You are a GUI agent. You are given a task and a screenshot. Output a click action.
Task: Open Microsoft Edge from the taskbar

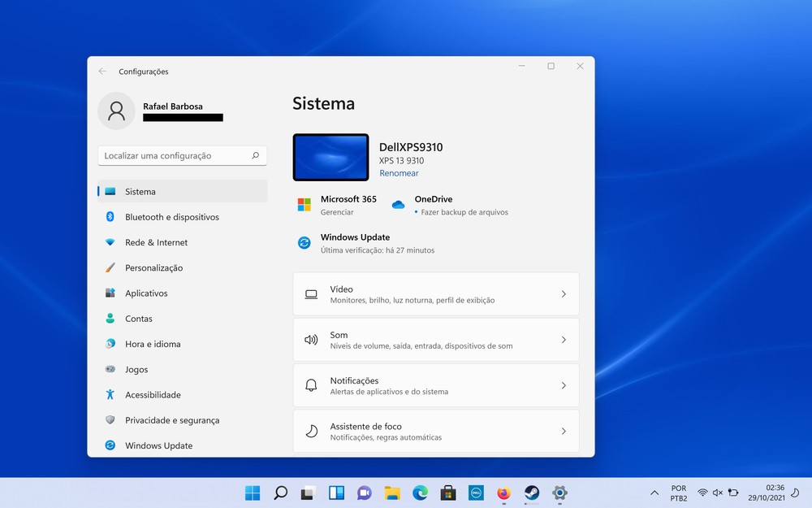(x=420, y=493)
